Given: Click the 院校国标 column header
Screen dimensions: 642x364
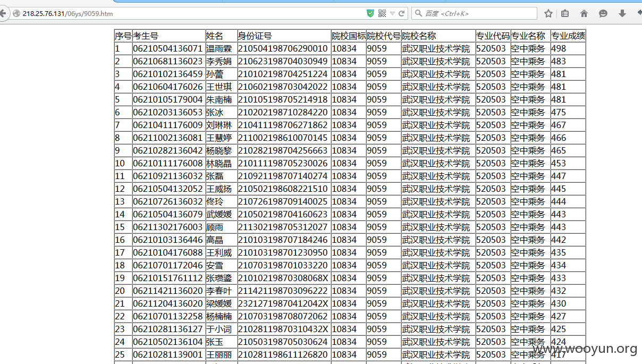Looking at the screenshot, I should [x=349, y=36].
